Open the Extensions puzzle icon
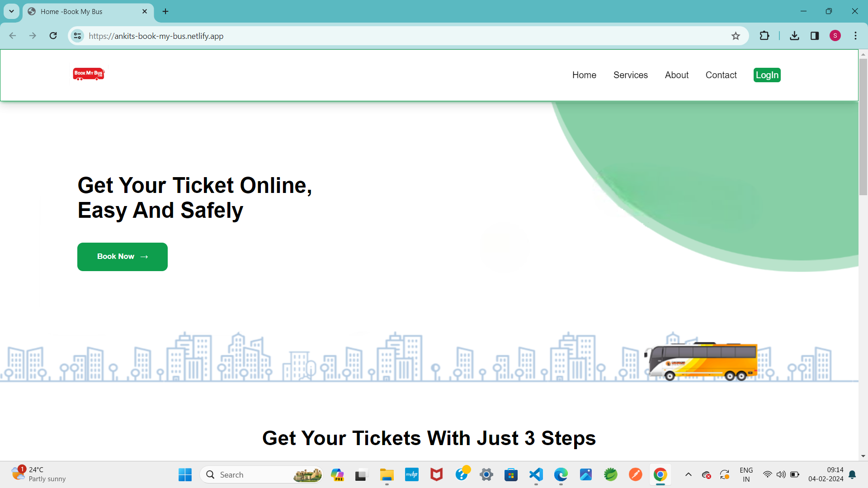 764,36
